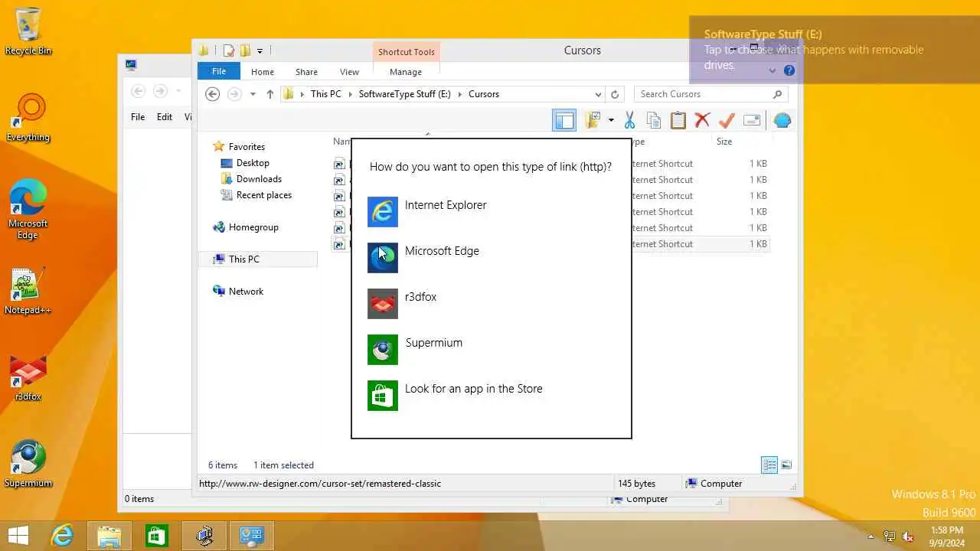The height and width of the screenshot is (551, 980).
Task: Choose Microsoft Edge in the open-with dialog
Action: [491, 258]
